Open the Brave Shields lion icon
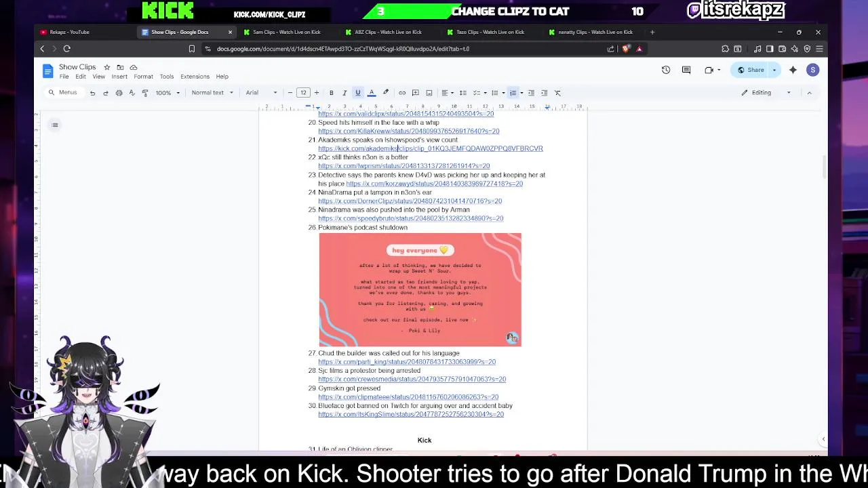This screenshot has height=488, width=868. point(626,49)
